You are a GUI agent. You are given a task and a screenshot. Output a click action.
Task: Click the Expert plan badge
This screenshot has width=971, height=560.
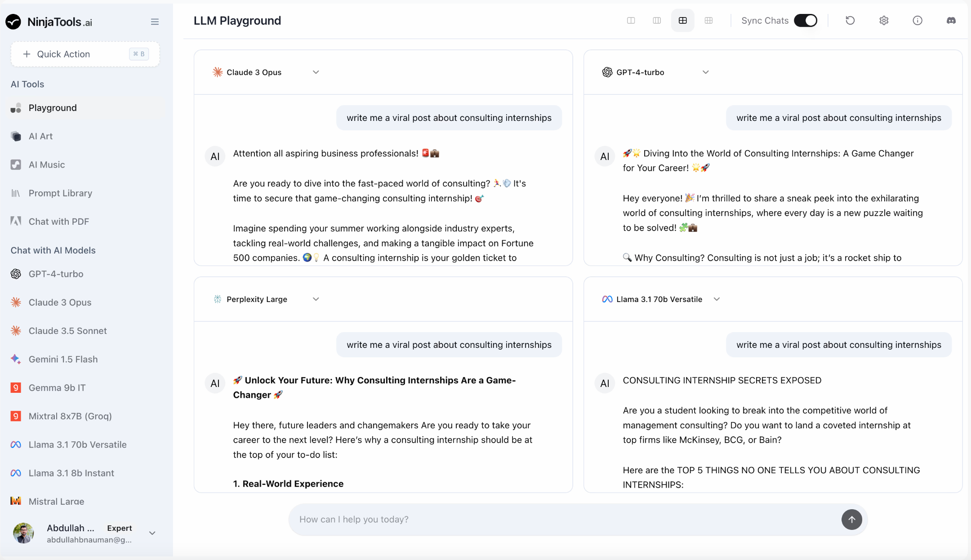tap(120, 528)
